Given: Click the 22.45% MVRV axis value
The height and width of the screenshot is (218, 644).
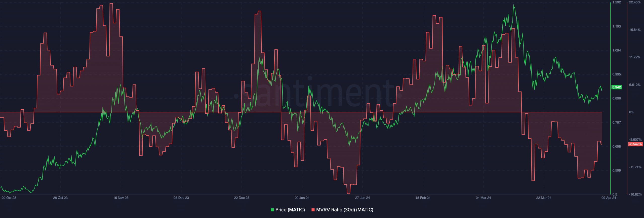Looking at the screenshot, I should 635,2.
